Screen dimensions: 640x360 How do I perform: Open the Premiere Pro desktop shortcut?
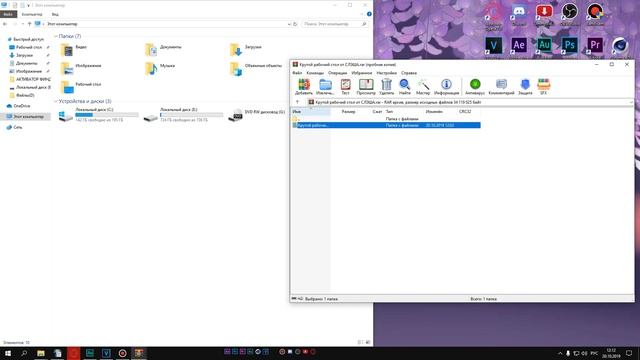(x=595, y=47)
